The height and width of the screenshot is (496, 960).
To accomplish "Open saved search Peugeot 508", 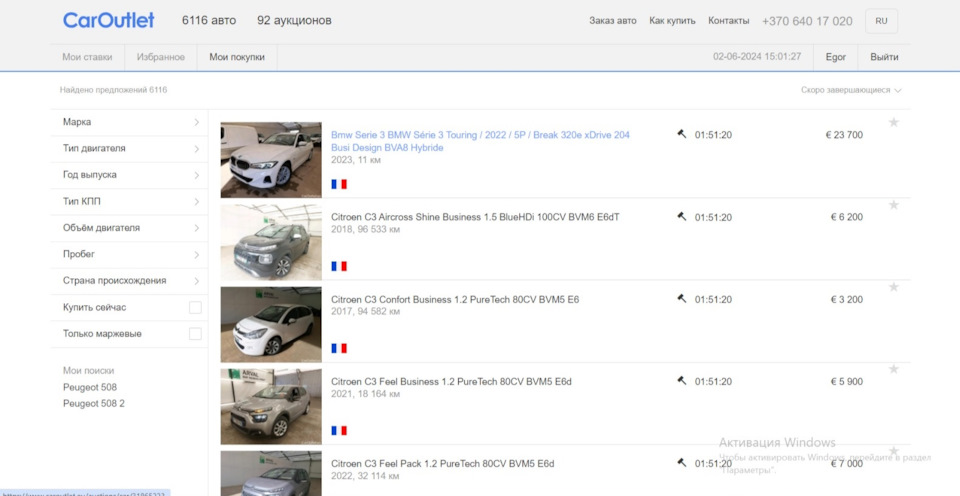I will pyautogui.click(x=90, y=388).
